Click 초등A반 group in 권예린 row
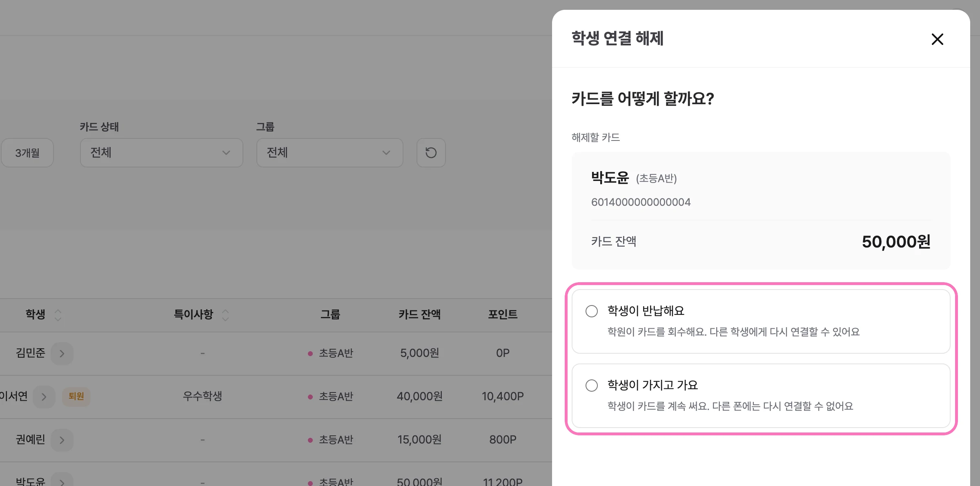This screenshot has height=486, width=980. 336,439
